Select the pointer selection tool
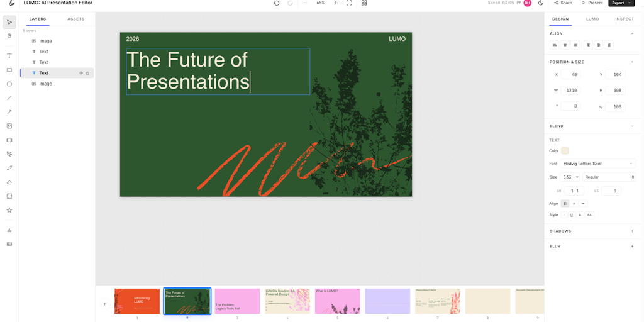The width and height of the screenshot is (644, 322). (9, 22)
